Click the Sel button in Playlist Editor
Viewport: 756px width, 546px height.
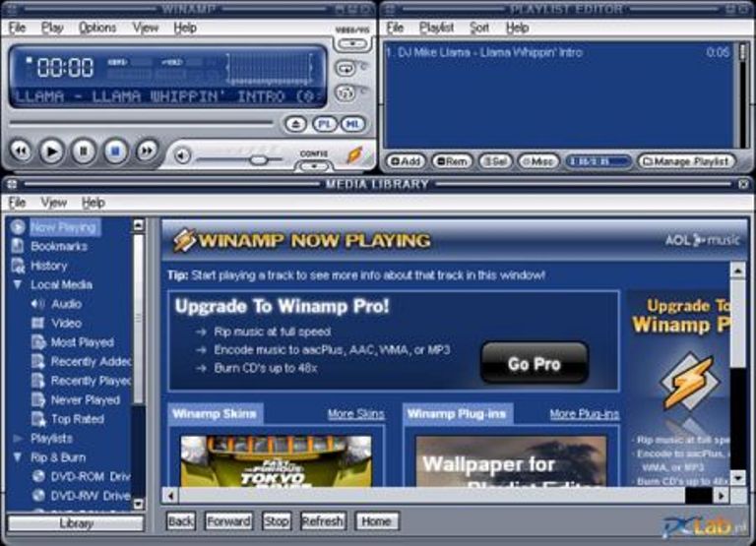(x=495, y=161)
